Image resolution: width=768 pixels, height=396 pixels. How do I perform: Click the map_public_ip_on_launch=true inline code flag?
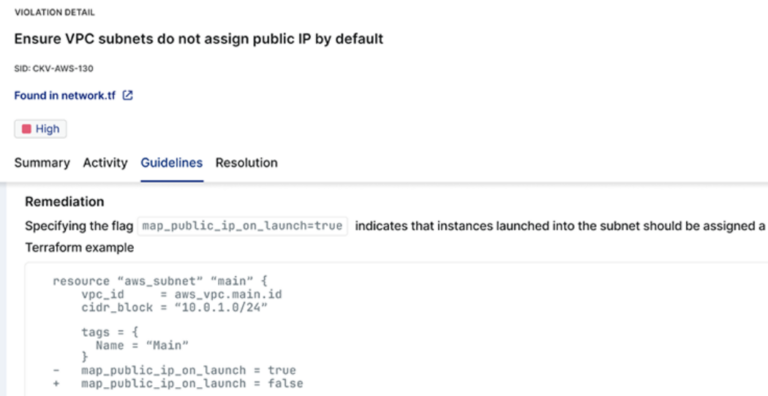[x=243, y=226]
